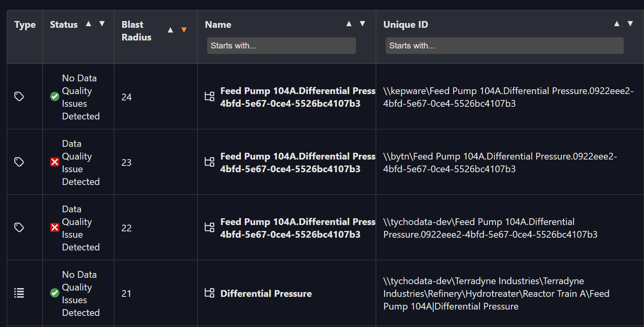Screen dimensions: 644x327
Task: Open Feed Pump 104A link in radius 22 row
Action: point(298,228)
